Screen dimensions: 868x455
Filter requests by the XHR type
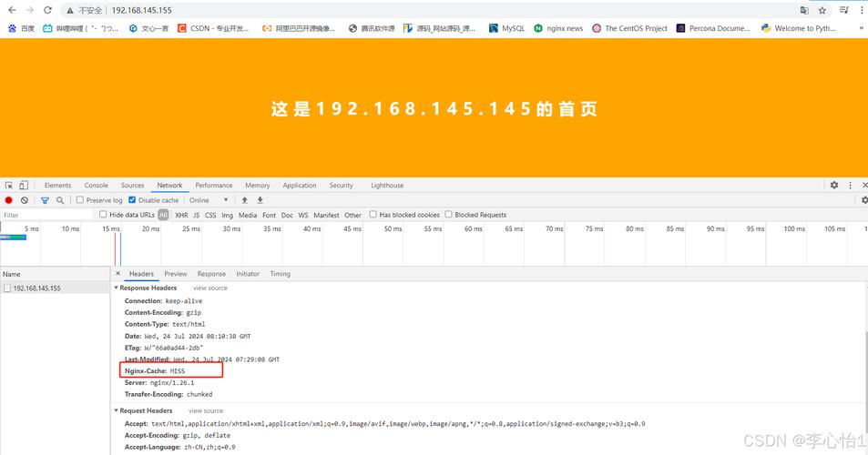pyautogui.click(x=181, y=216)
